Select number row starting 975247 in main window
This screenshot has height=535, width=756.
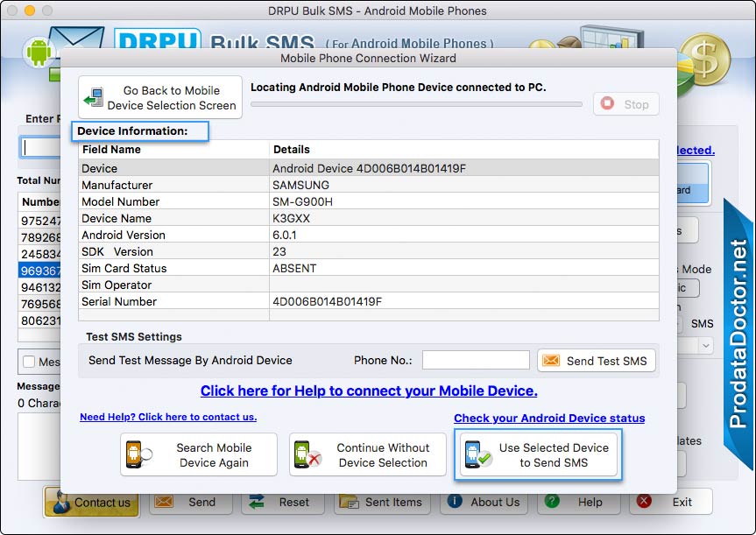point(40,221)
